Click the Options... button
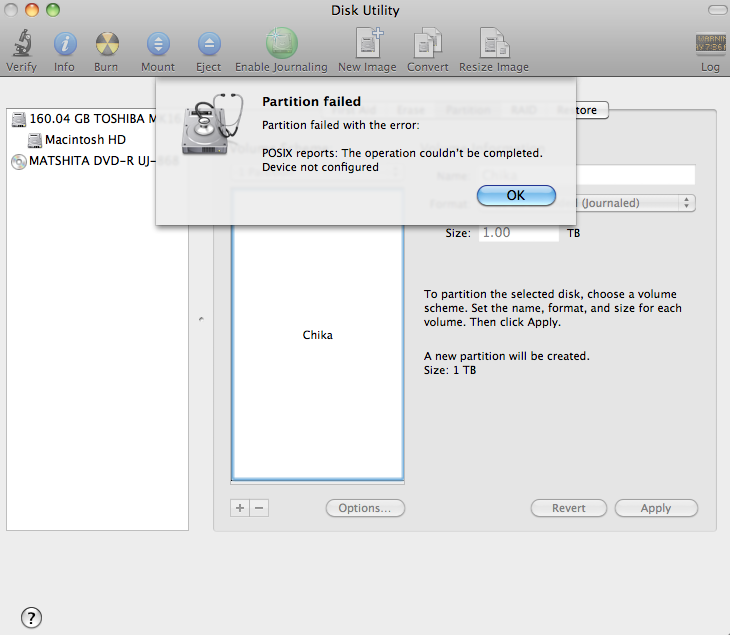730x635 pixels. point(365,508)
